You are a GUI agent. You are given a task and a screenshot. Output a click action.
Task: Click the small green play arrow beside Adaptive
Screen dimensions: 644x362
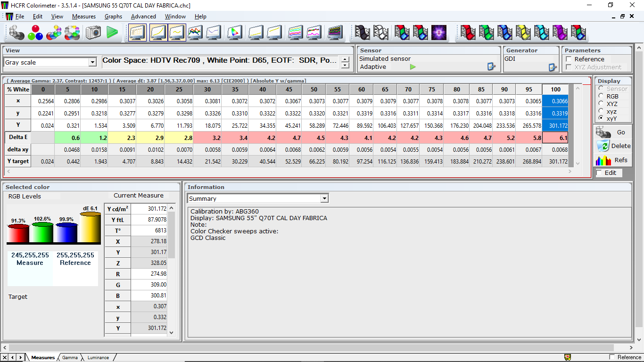[413, 67]
